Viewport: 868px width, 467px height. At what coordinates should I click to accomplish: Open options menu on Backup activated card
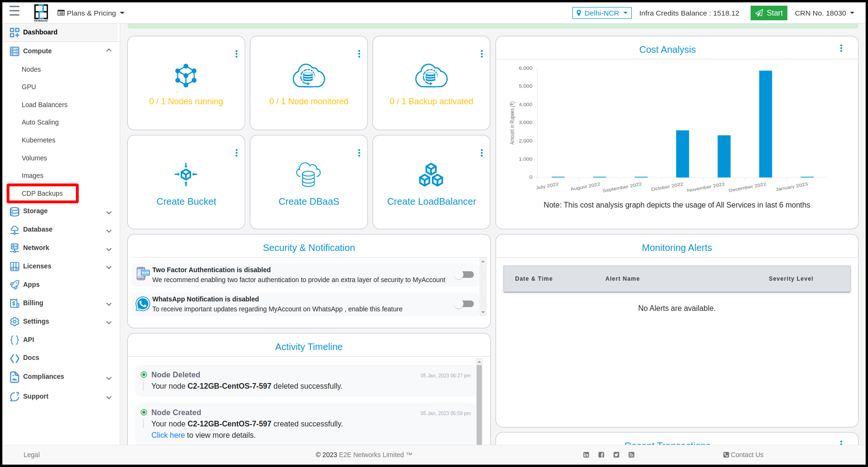point(482,54)
